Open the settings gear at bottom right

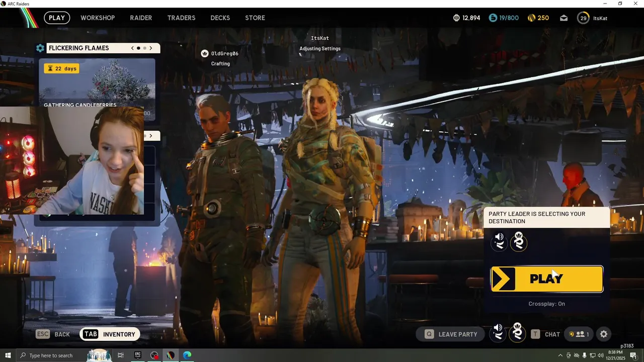[604, 334]
